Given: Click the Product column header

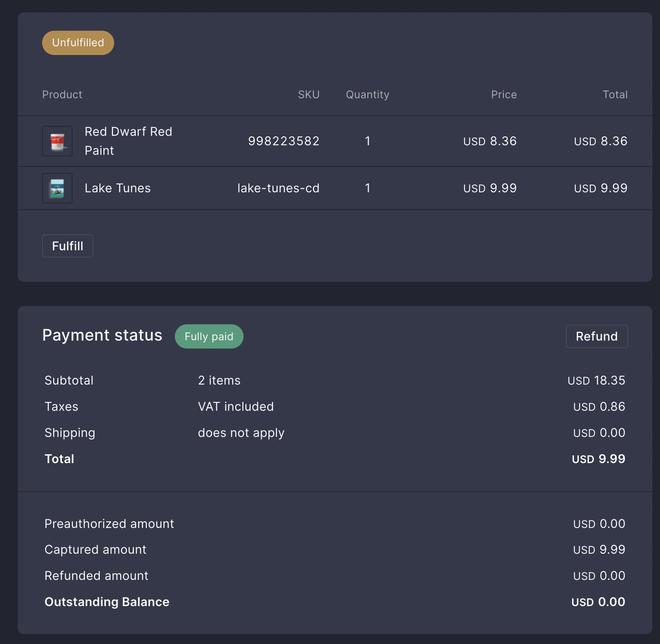Looking at the screenshot, I should [x=62, y=94].
